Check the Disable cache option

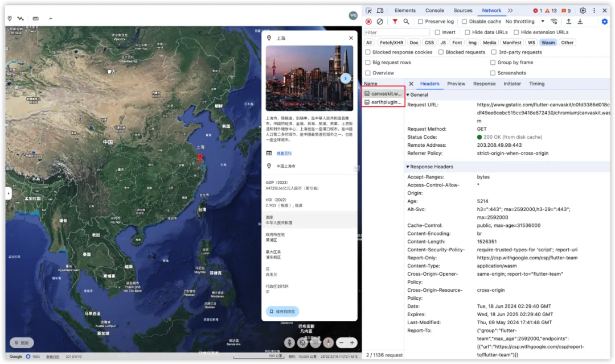[465, 22]
